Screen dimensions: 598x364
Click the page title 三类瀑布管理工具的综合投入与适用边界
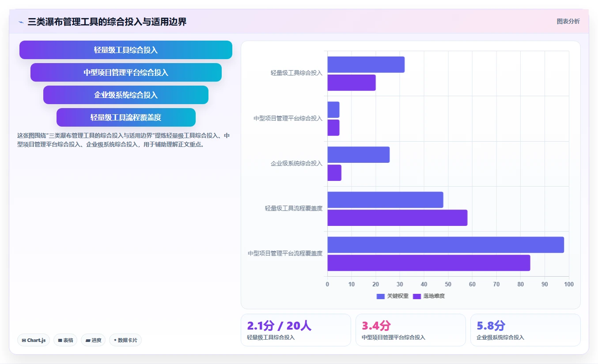click(x=107, y=22)
